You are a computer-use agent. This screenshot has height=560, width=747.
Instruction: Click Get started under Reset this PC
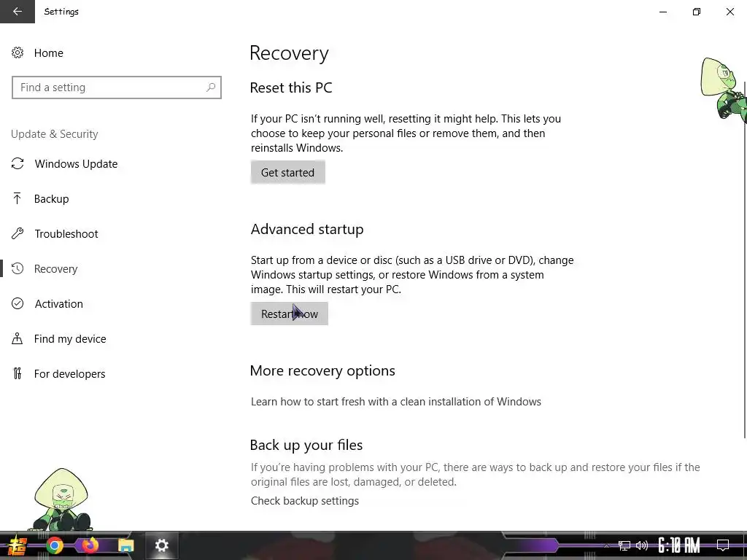[287, 172]
